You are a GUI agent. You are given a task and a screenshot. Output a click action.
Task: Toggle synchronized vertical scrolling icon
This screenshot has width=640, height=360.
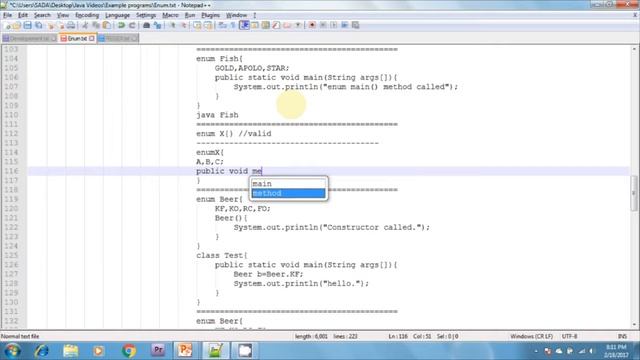(197, 25)
